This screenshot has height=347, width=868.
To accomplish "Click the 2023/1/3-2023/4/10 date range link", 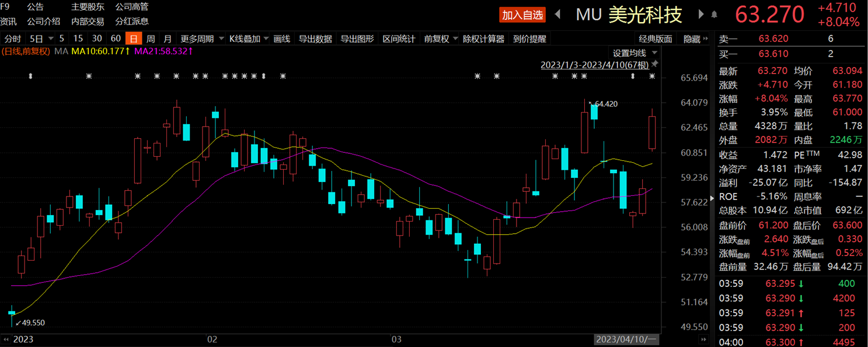I will coord(594,65).
